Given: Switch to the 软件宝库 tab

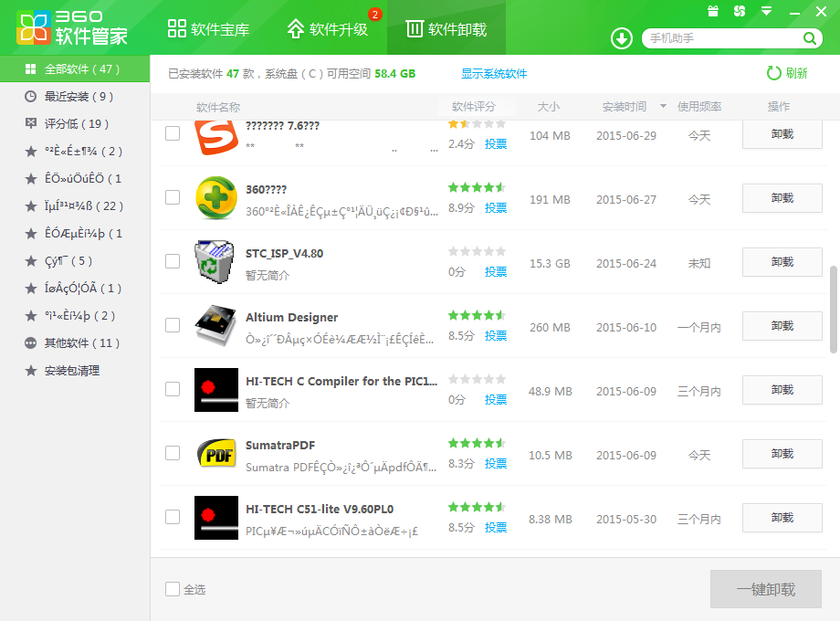Looking at the screenshot, I should pos(209,28).
